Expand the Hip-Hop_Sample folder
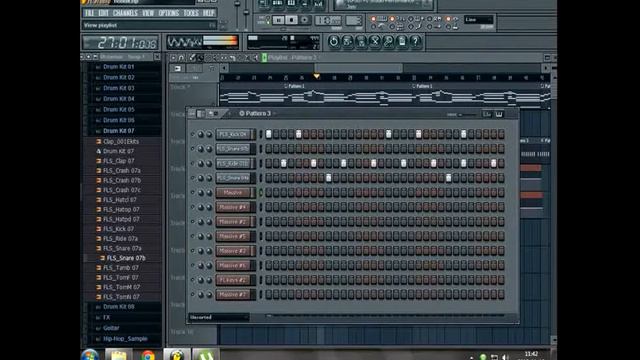This screenshot has height=360, width=640. 125,339
